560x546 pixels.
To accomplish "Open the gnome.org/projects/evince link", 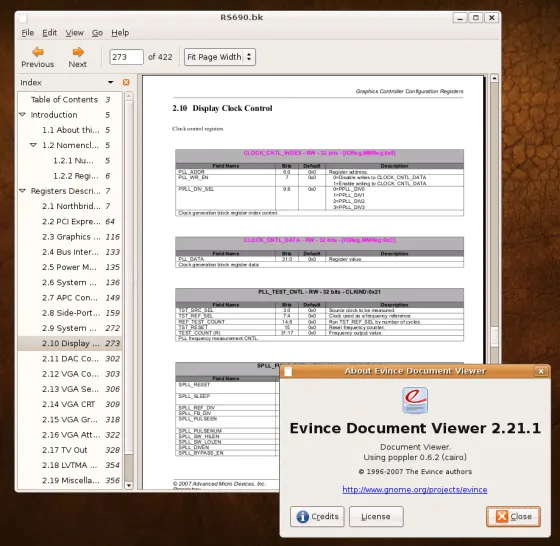I will pyautogui.click(x=415, y=490).
